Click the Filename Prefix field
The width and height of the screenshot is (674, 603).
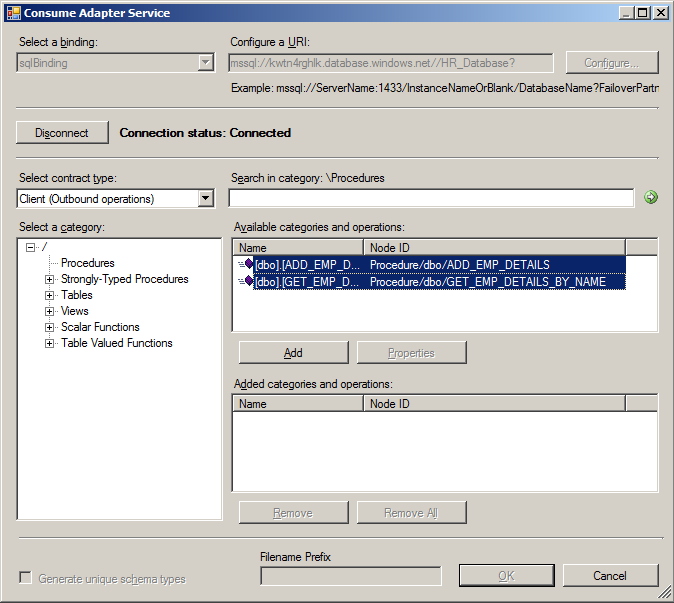point(351,576)
